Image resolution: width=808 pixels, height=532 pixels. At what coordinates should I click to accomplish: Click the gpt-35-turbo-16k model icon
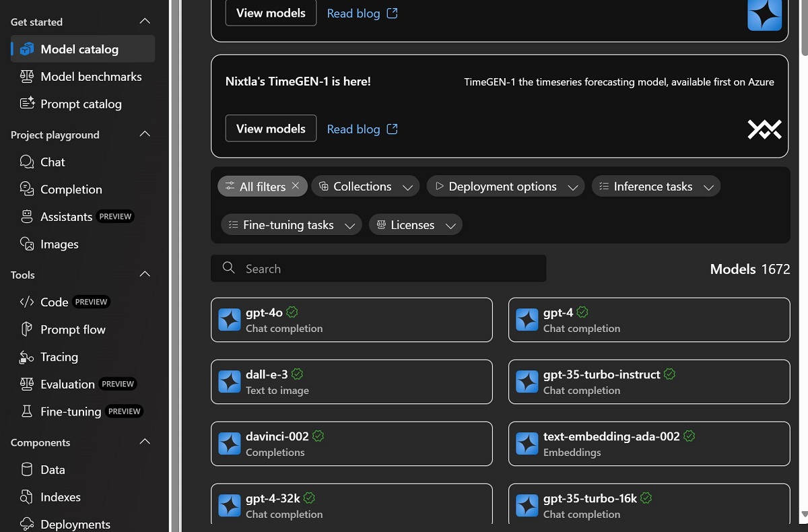click(527, 506)
